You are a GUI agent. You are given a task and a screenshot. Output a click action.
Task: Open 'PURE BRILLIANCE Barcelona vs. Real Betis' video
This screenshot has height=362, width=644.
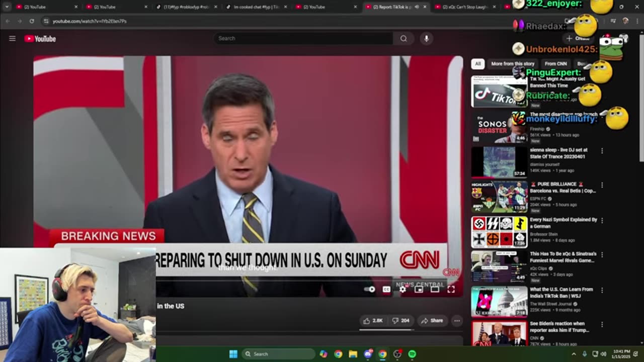point(563,188)
